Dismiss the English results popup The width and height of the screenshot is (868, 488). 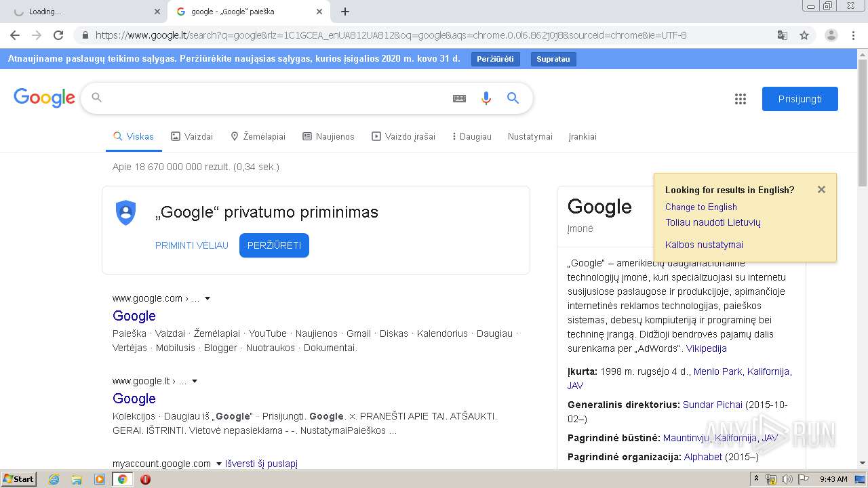tap(821, 190)
